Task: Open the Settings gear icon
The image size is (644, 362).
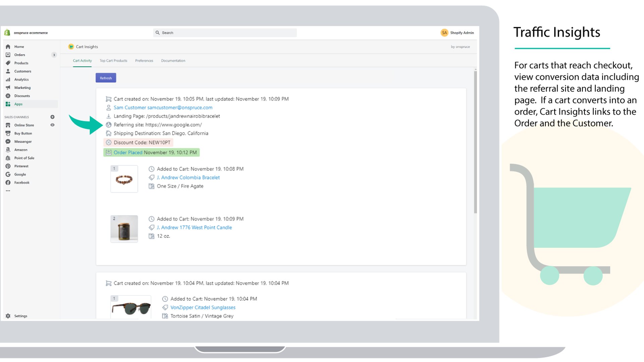Action: [8, 316]
